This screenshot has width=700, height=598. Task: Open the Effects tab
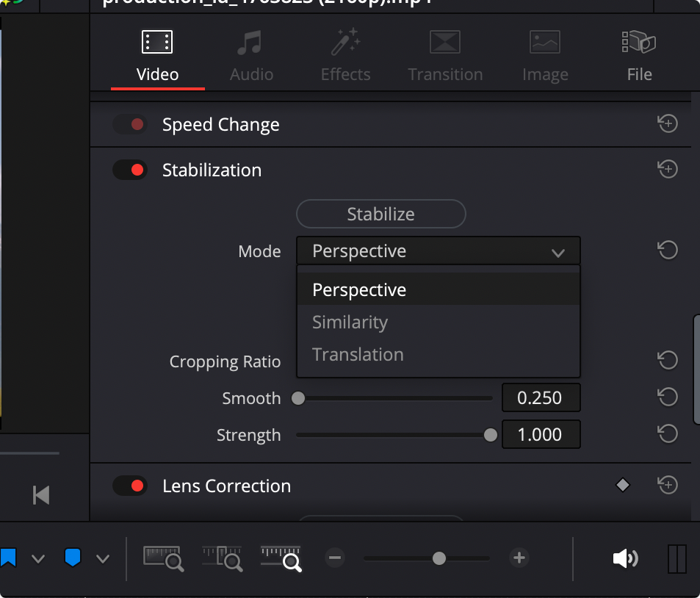(x=345, y=55)
